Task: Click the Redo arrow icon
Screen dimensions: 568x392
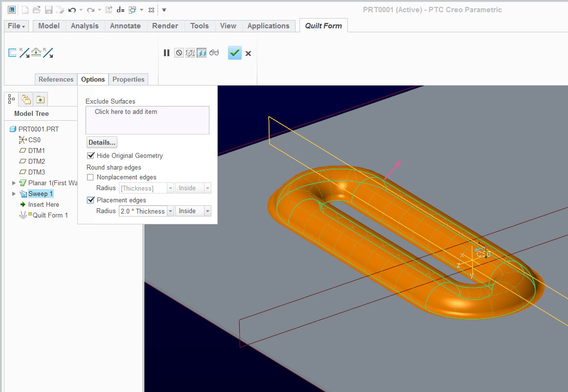Action: (91, 10)
